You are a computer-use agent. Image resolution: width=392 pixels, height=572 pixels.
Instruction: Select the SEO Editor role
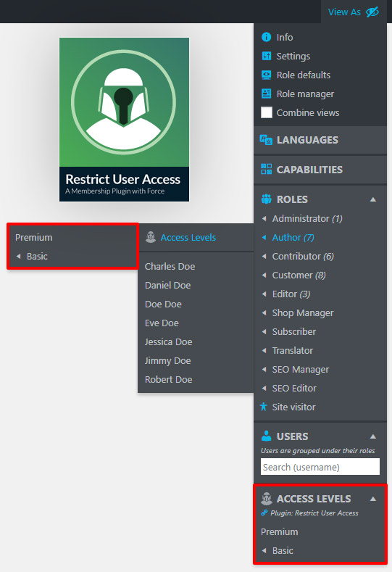point(294,388)
